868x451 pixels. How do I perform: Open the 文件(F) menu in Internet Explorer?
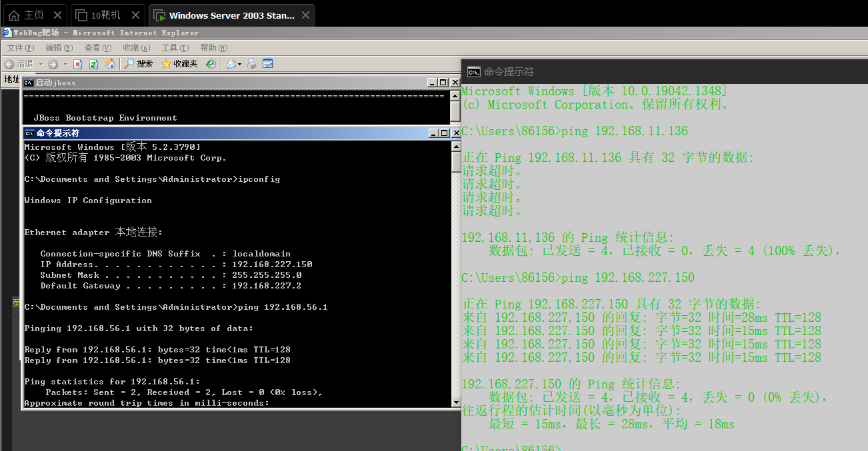pyautogui.click(x=21, y=48)
